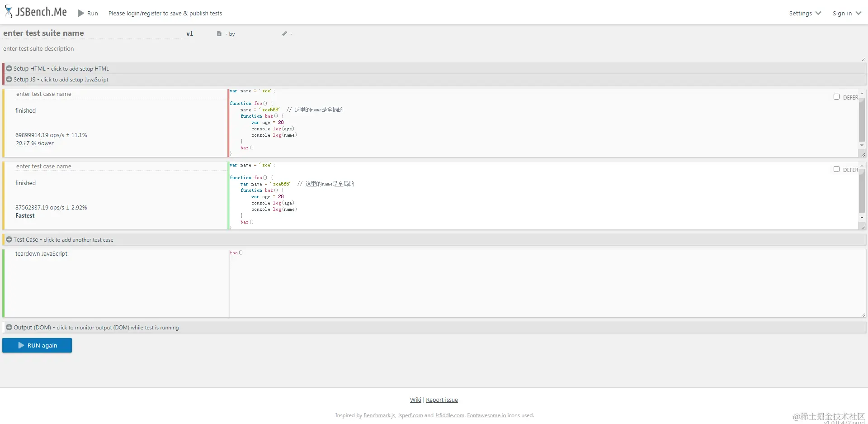Viewport: 868px width, 424px height.
Task: Click the teardown JavaScript code area
Action: pyautogui.click(x=547, y=283)
